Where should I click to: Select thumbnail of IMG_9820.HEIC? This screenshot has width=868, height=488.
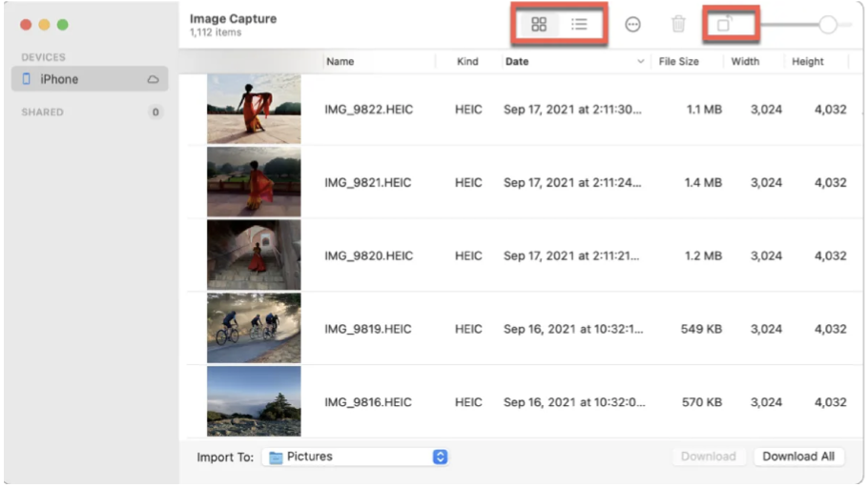254,255
